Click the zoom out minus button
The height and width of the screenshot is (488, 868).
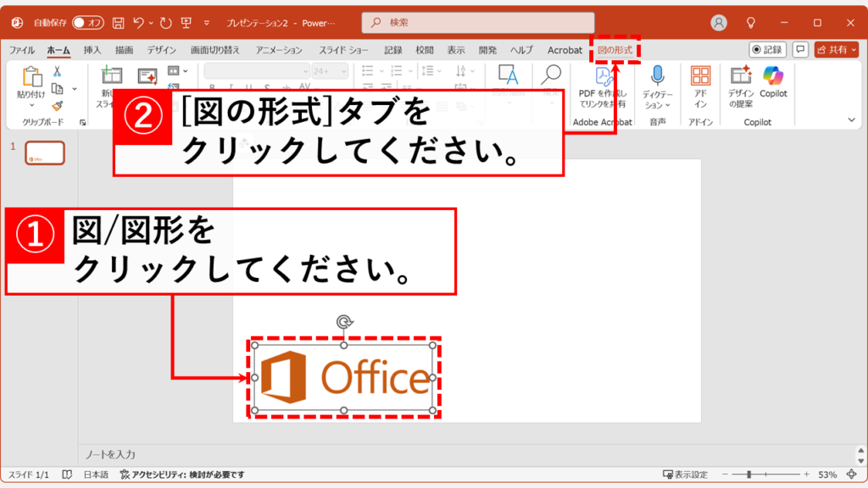pyautogui.click(x=725, y=474)
